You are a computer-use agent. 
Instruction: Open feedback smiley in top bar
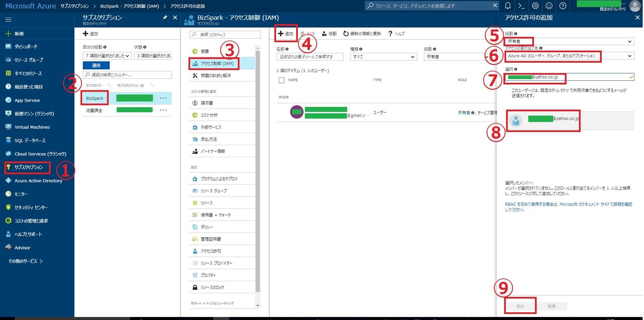(549, 6)
